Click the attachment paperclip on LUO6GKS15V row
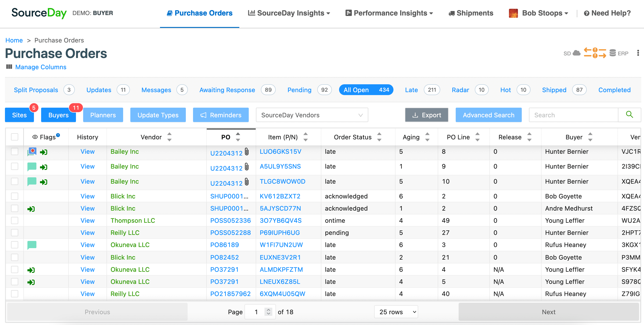Image resolution: width=644 pixels, height=325 pixels. point(247,151)
